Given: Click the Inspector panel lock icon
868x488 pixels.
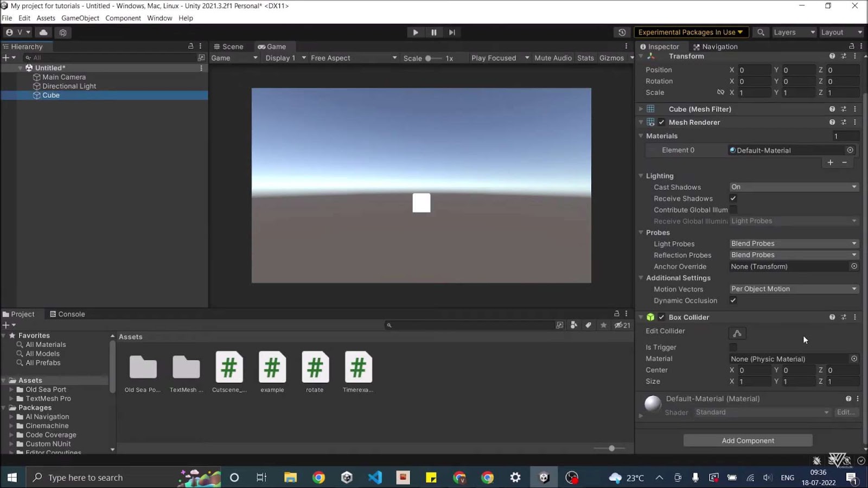Looking at the screenshot, I should (851, 47).
